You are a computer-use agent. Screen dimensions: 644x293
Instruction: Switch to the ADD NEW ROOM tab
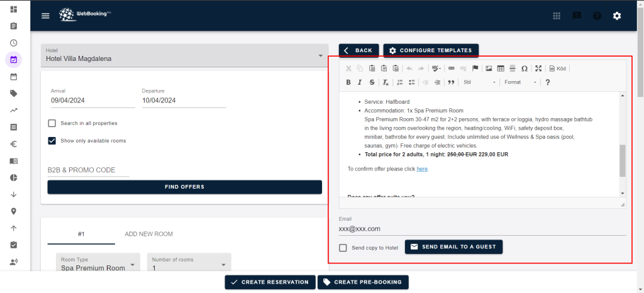[x=148, y=234]
